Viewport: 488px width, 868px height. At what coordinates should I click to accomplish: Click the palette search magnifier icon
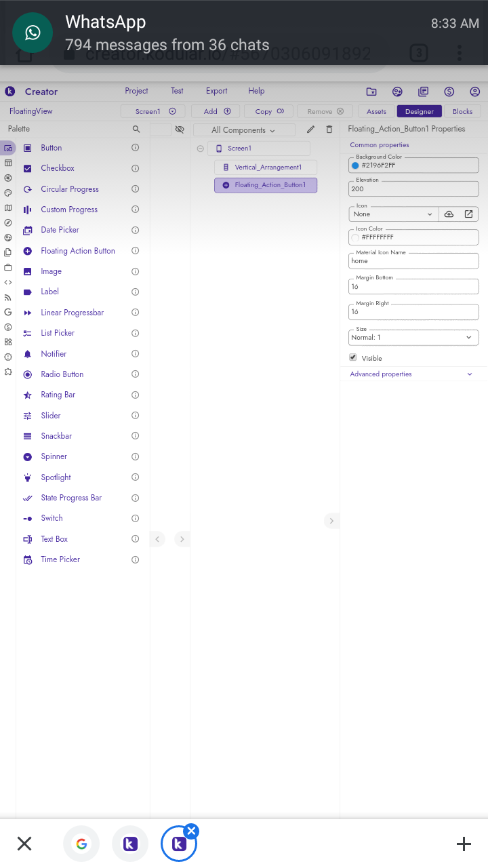point(136,129)
